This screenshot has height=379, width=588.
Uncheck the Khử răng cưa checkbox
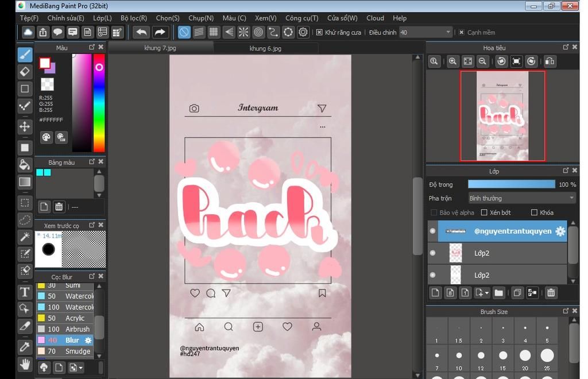(x=319, y=33)
